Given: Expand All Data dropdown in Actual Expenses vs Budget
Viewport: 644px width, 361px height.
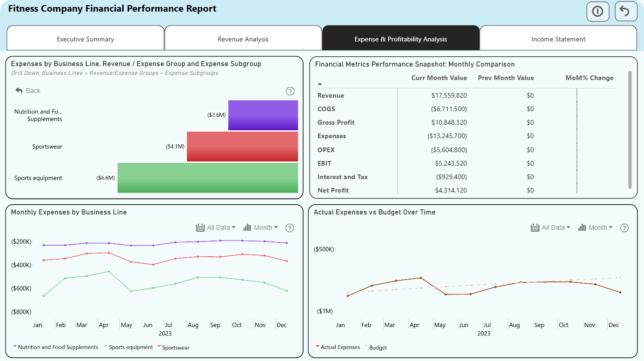Looking at the screenshot, I should click(x=551, y=227).
